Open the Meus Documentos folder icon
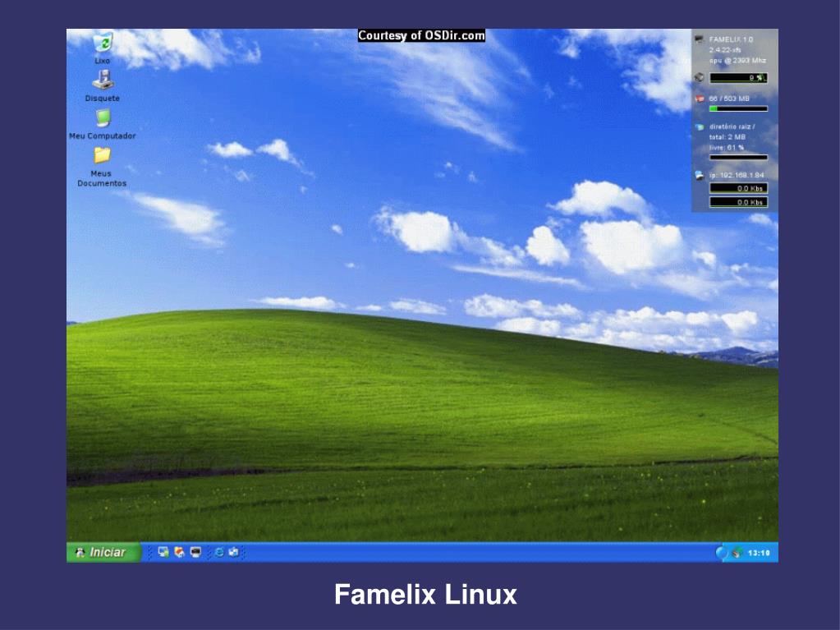The height and width of the screenshot is (630, 840). (102, 155)
